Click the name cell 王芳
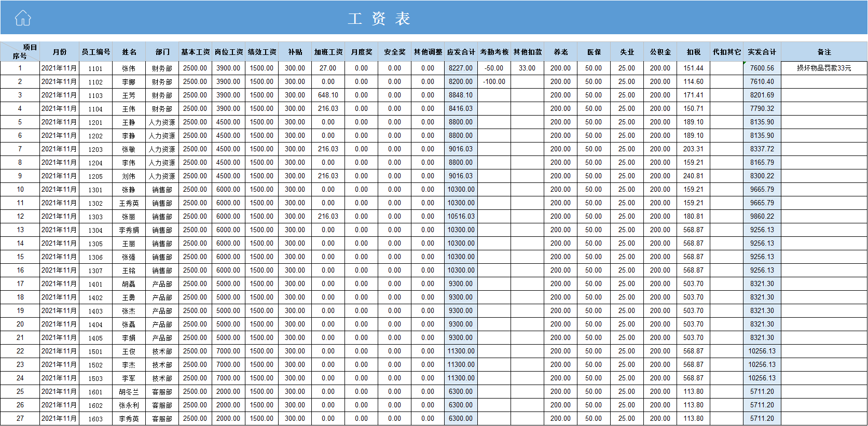The height and width of the screenshot is (426, 868). click(x=129, y=95)
